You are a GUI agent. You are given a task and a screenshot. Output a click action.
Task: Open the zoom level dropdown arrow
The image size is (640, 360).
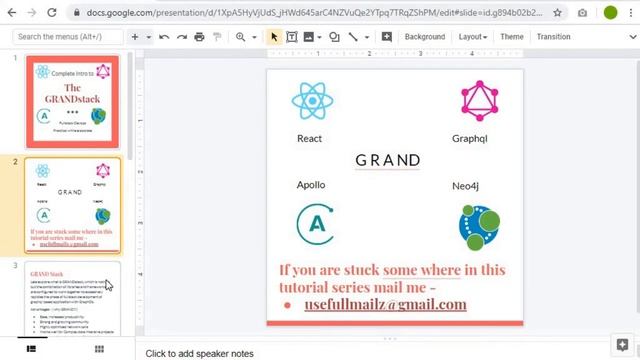pyautogui.click(x=254, y=37)
